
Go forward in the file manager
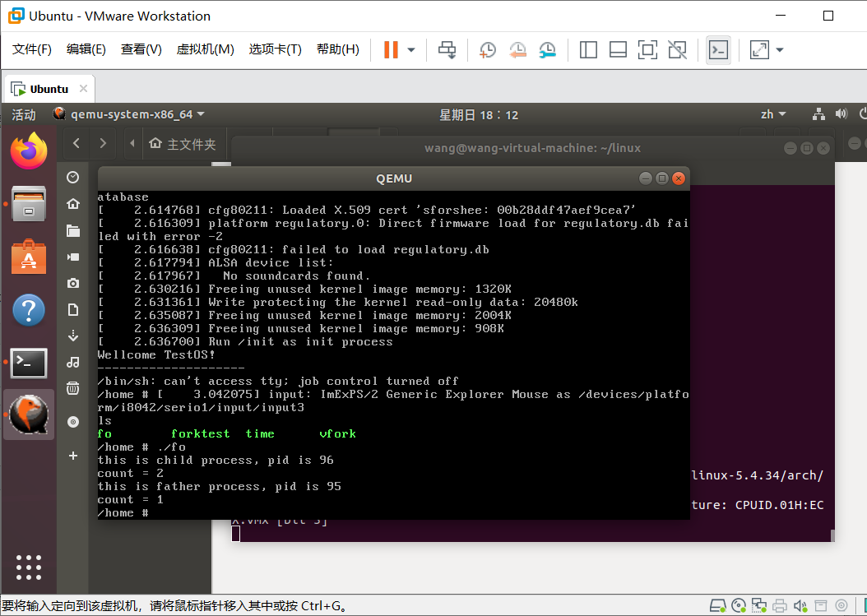[x=103, y=143]
